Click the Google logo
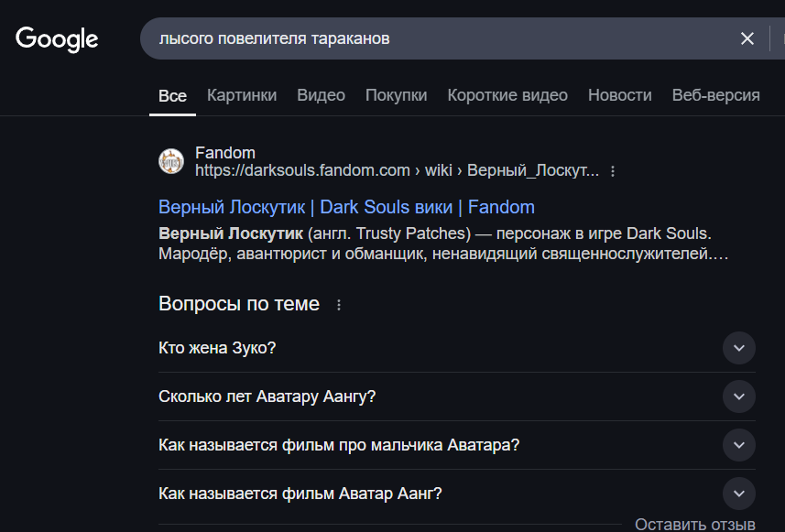 click(57, 39)
